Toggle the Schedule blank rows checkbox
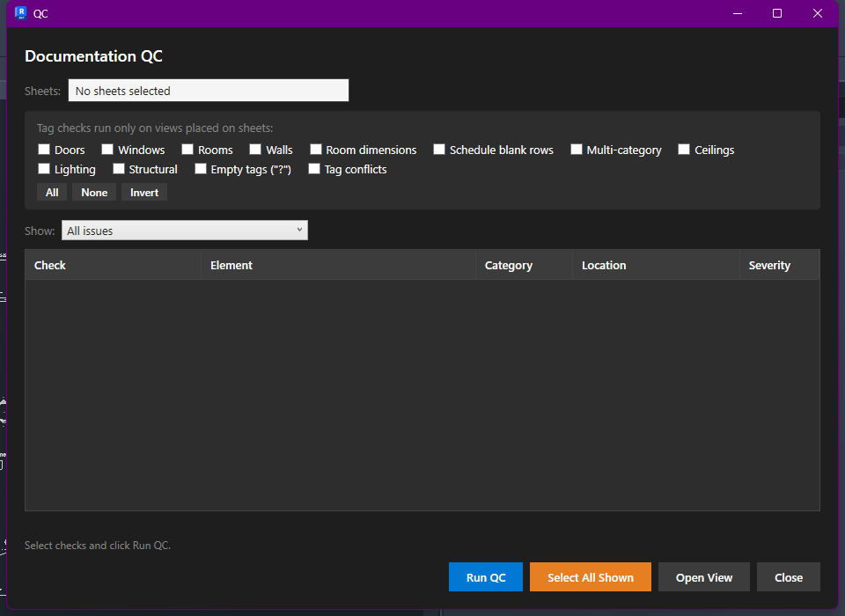The width and height of the screenshot is (845, 616). [x=439, y=150]
